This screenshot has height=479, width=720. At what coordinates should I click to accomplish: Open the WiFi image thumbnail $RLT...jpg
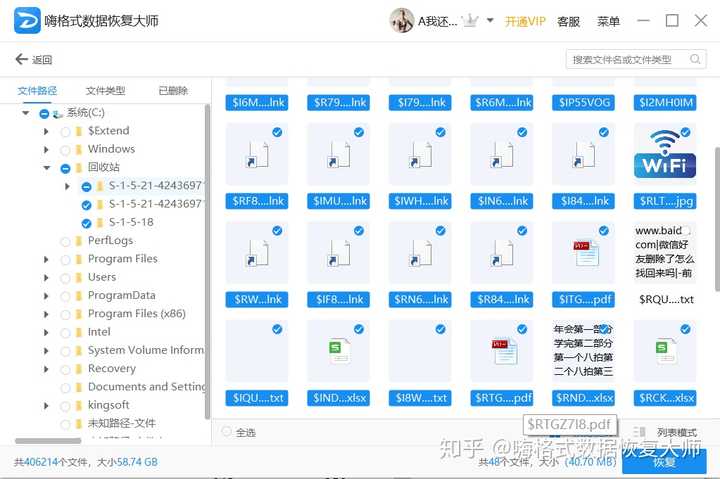[665, 153]
